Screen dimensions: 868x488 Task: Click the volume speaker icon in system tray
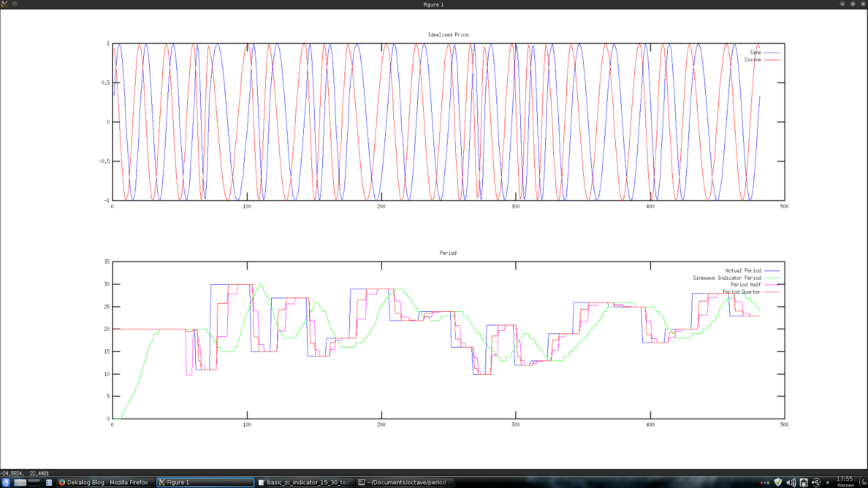pos(790,481)
